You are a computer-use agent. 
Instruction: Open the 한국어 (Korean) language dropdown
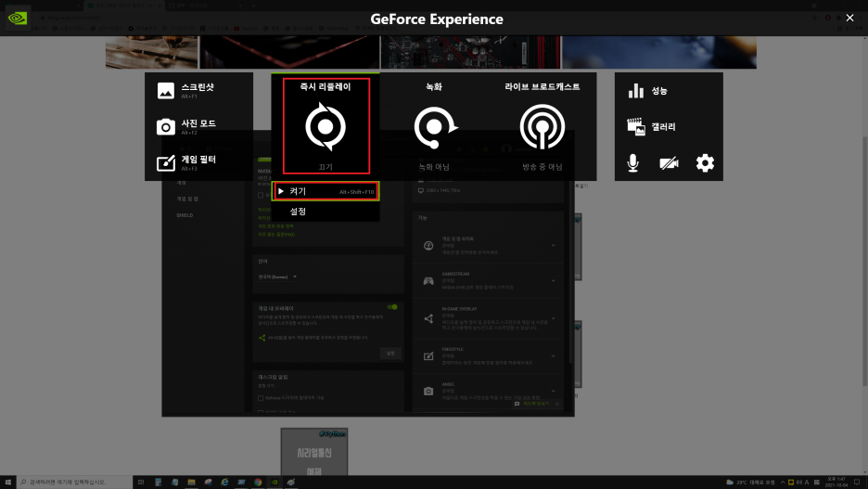click(x=277, y=277)
